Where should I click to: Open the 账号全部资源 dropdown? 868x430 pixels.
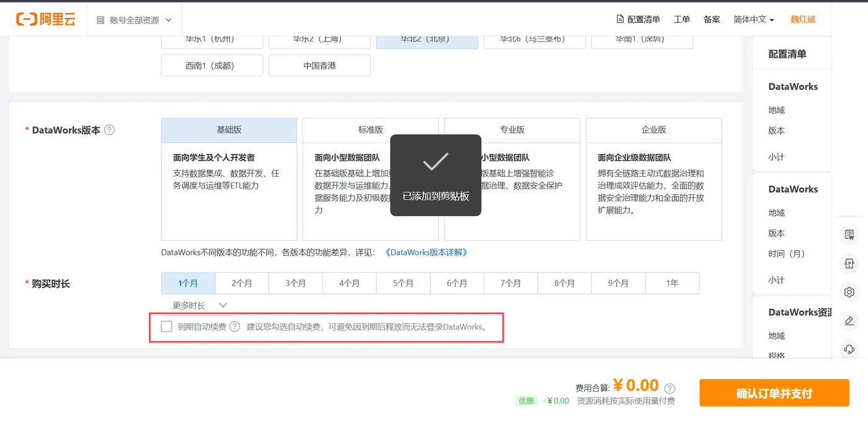pos(134,20)
